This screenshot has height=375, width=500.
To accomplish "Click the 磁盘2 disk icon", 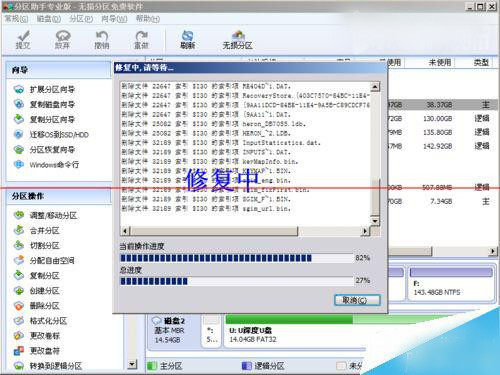I will point(157,321).
